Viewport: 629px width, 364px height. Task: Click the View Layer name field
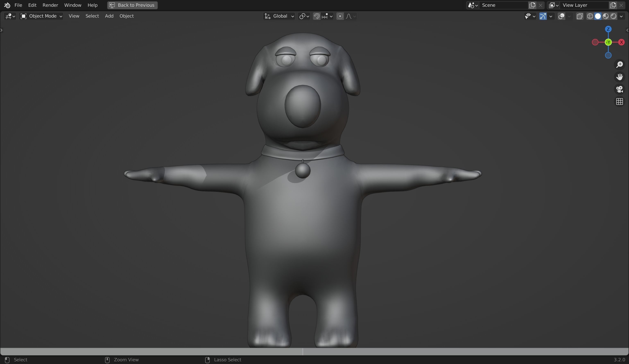pyautogui.click(x=584, y=5)
